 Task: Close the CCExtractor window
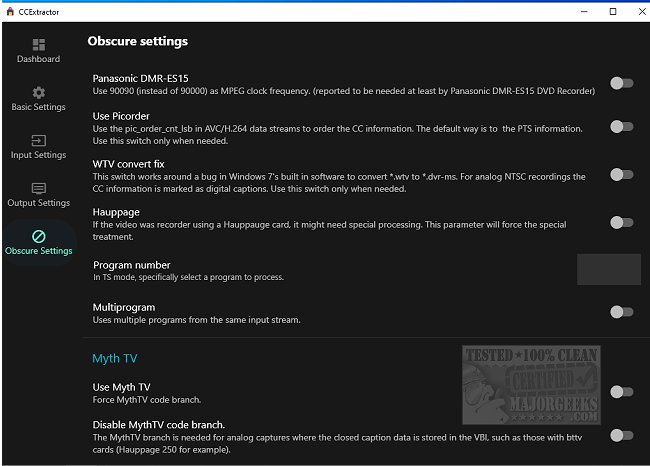point(642,12)
